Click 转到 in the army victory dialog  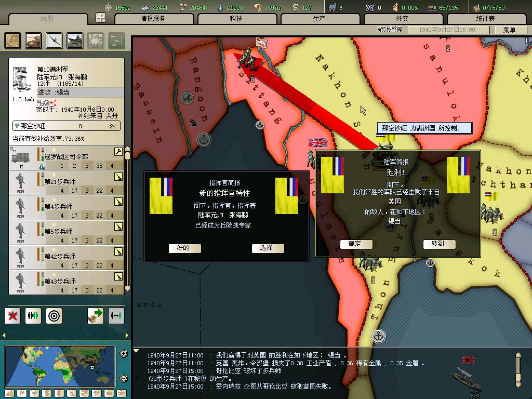tap(440, 244)
